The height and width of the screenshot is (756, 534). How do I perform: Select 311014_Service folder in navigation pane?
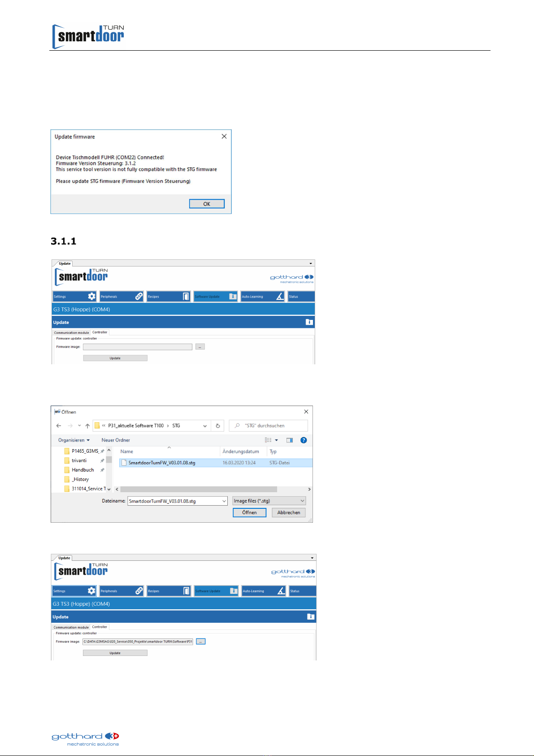[85, 489]
